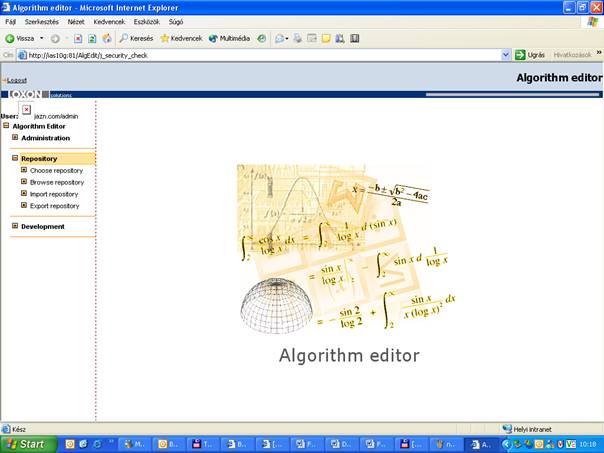The height and width of the screenshot is (453, 604).
Task: Click the icon beside Import repository
Action: pyautogui.click(x=23, y=193)
